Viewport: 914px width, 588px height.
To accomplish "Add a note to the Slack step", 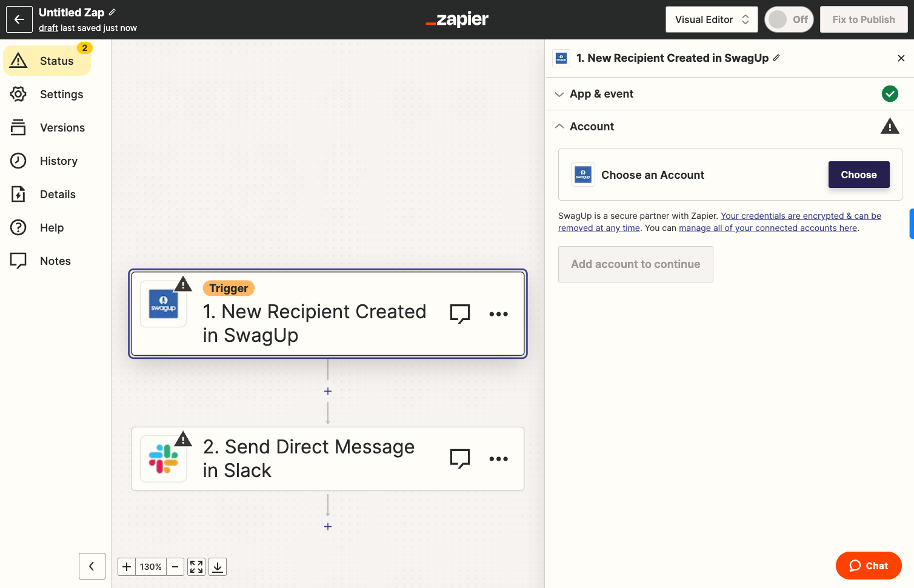I will point(460,458).
